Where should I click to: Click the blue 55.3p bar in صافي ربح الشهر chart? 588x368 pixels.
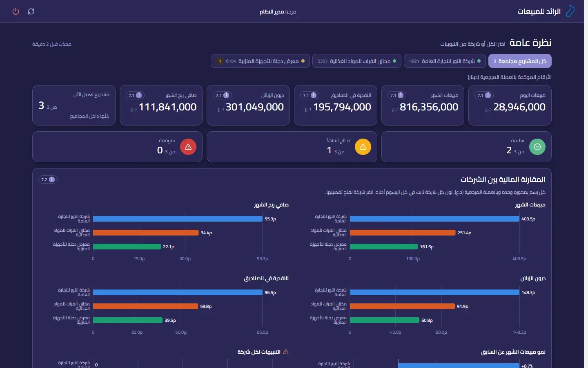pyautogui.click(x=178, y=219)
